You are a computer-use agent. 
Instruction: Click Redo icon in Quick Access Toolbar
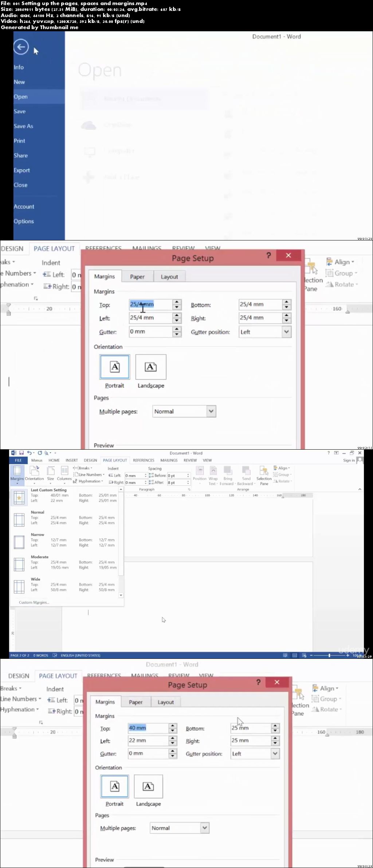40,453
